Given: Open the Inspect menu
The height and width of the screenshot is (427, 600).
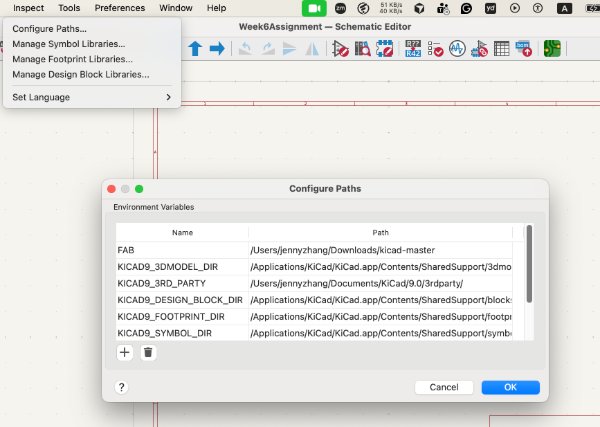Looking at the screenshot, I should coord(29,8).
